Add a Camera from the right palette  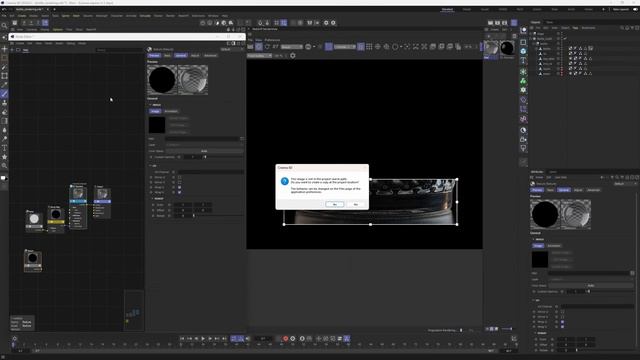pos(523,140)
